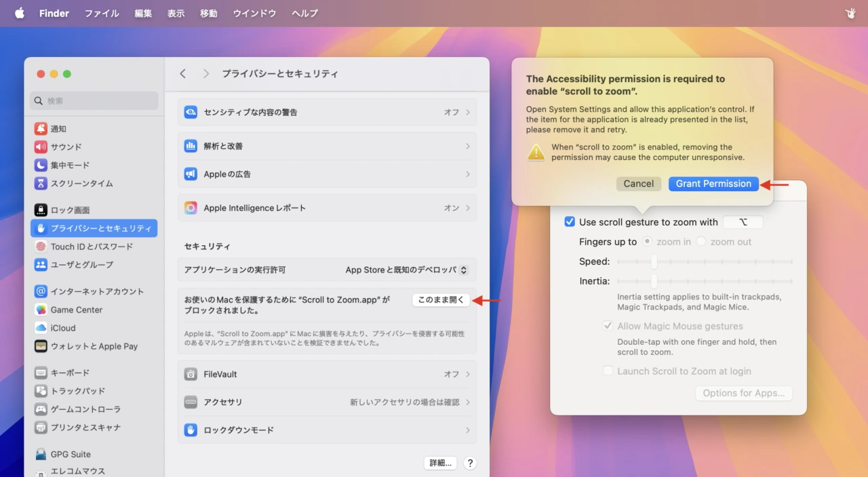Viewport: 868px width, 477px height.
Task: Adjust the Speed slider
Action: pyautogui.click(x=654, y=262)
